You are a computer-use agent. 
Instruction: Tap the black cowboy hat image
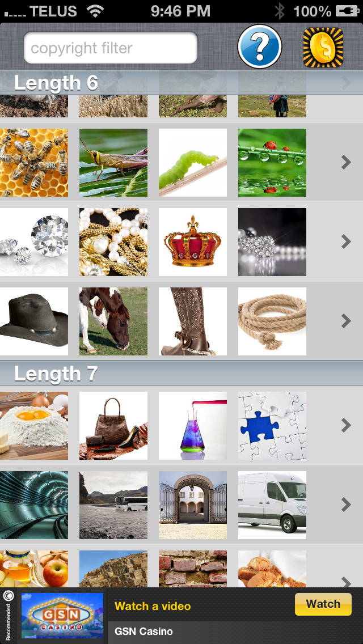34,321
